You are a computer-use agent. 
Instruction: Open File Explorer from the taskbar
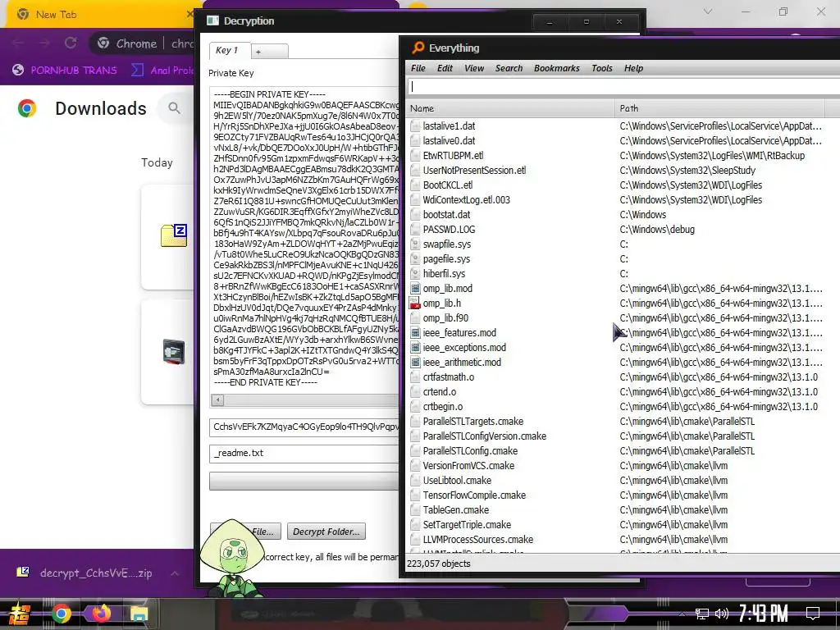point(139,614)
